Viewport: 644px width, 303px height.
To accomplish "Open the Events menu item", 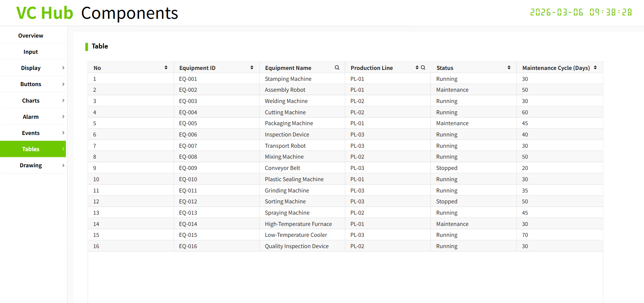I will [x=31, y=133].
